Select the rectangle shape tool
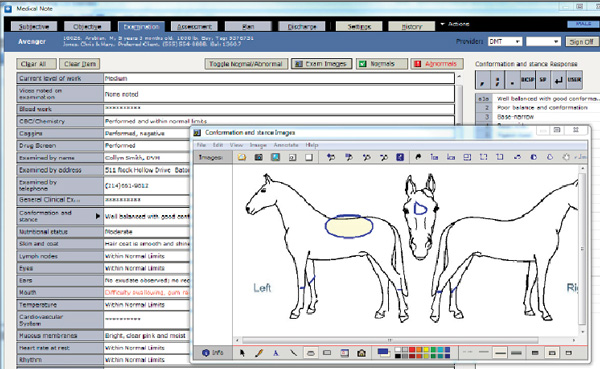The image size is (600, 369). [x=327, y=353]
